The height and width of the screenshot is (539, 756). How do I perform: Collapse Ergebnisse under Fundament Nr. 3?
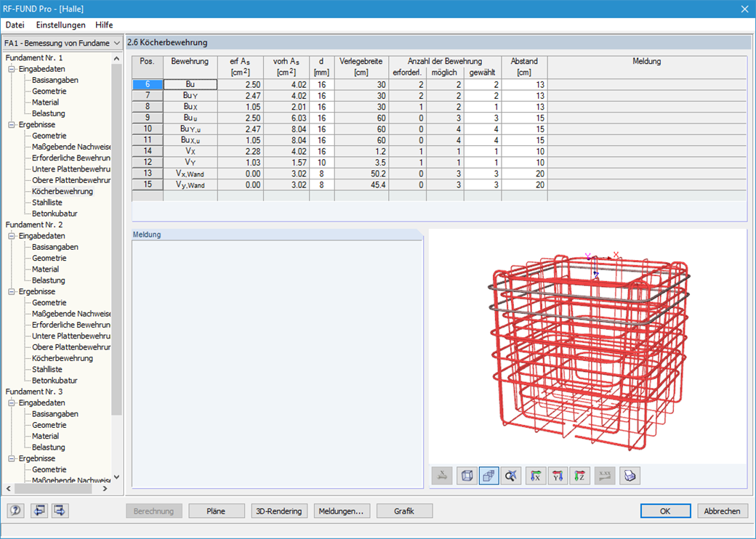pos(12,458)
